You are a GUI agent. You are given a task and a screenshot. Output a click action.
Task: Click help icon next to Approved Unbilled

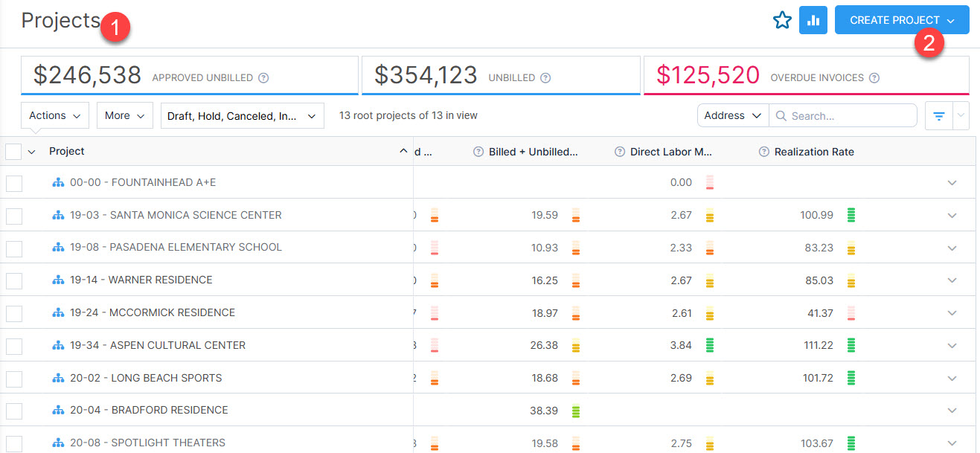pos(263,77)
